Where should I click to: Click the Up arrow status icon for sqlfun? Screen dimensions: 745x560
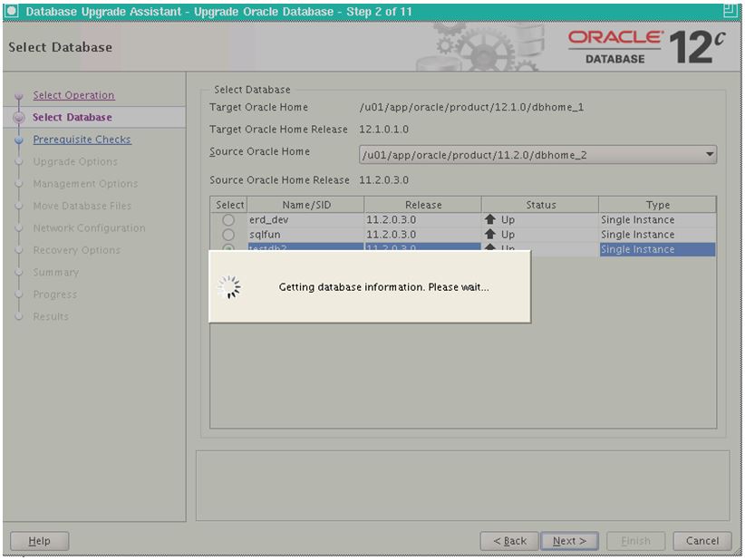(490, 234)
